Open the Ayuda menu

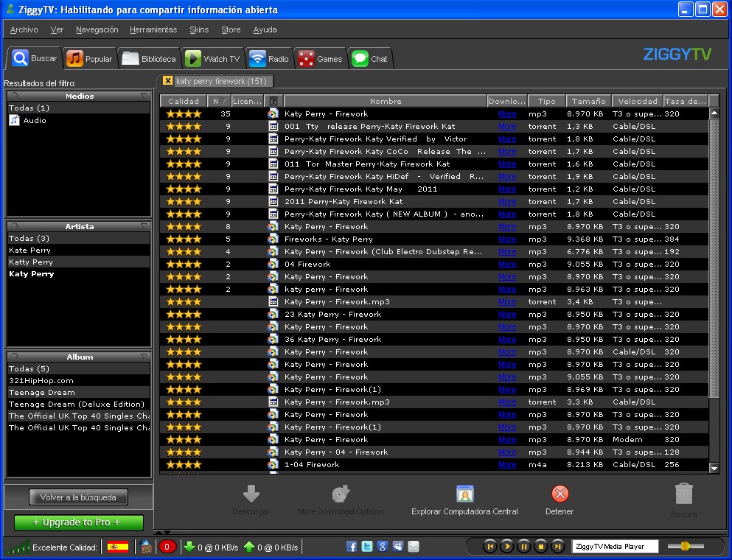265,29
